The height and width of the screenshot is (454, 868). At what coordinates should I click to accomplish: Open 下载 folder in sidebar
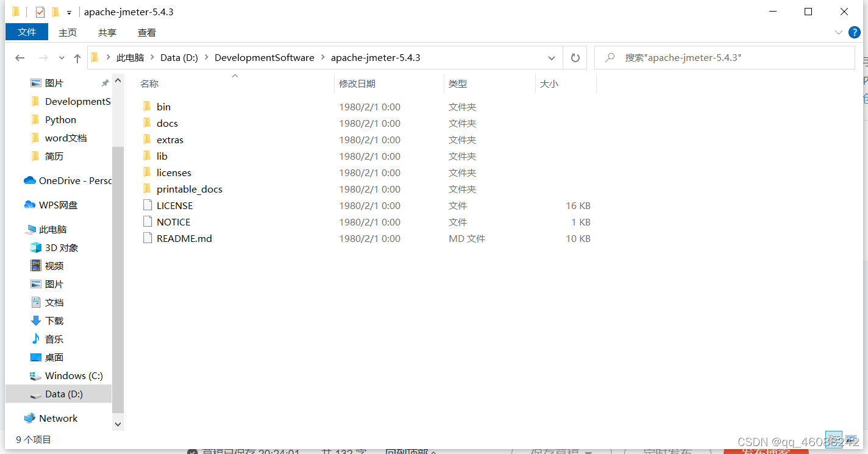47,321
